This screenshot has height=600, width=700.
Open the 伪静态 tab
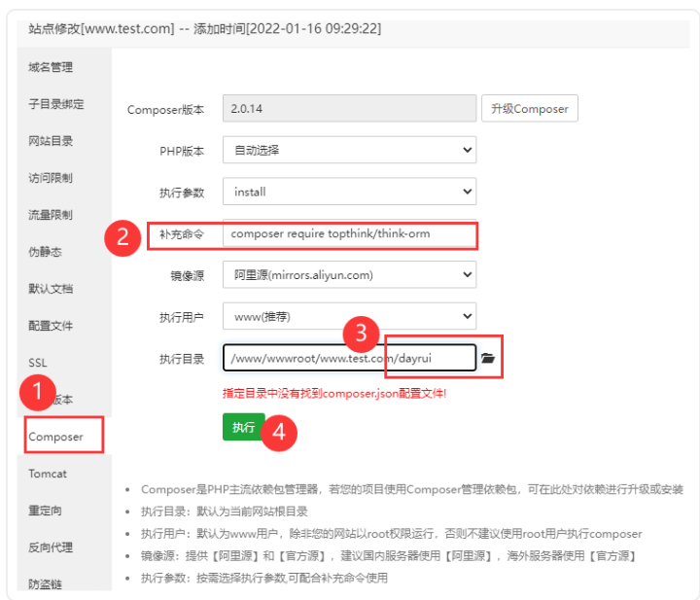[x=45, y=252]
